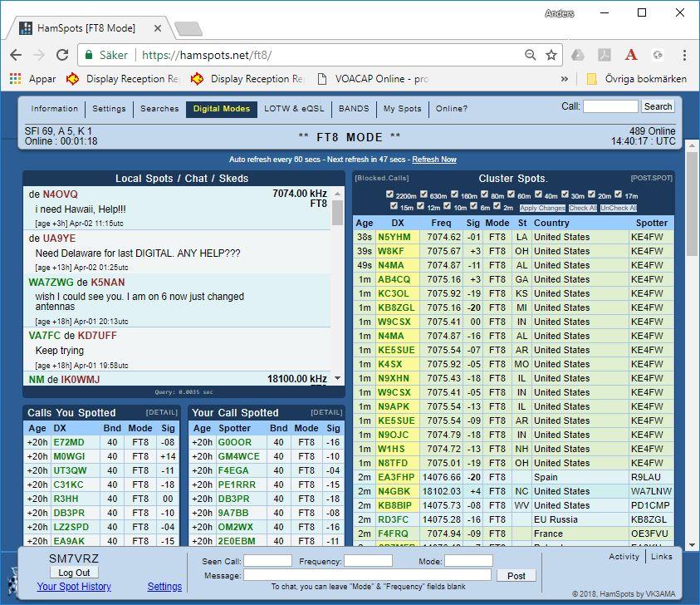Click the Call search input field

pos(610,106)
